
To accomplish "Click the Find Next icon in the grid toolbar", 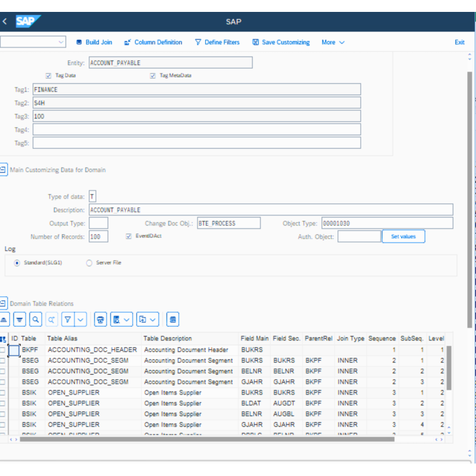I will tap(51, 319).
